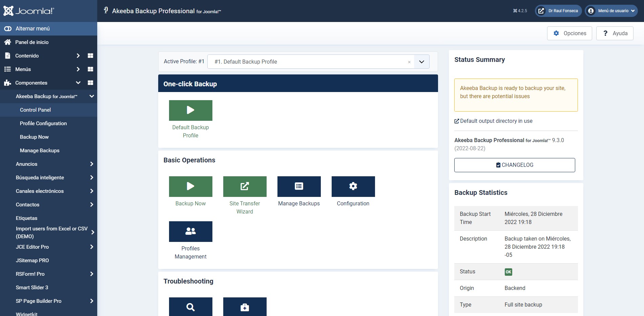644x316 pixels.
Task: Open Panel de inicio home icon
Action: [x=7, y=42]
